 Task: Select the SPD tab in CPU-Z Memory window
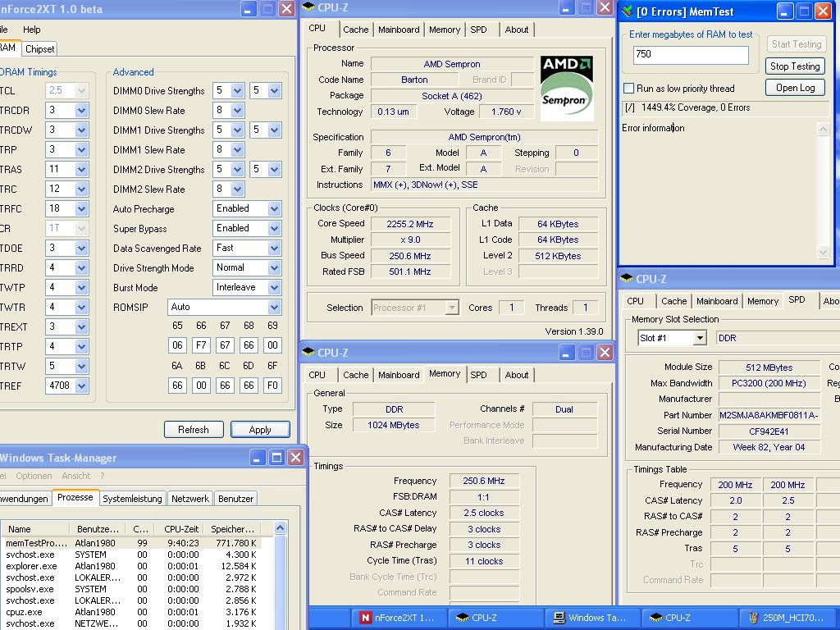click(478, 375)
